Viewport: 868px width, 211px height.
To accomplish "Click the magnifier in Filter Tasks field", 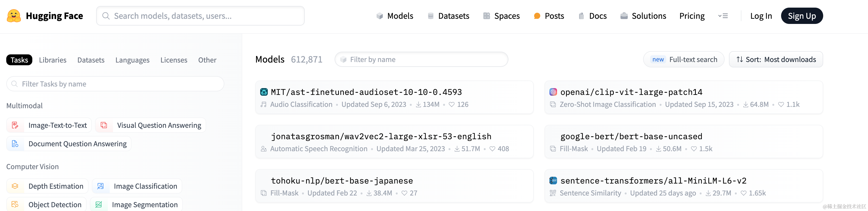I will pos(14,84).
